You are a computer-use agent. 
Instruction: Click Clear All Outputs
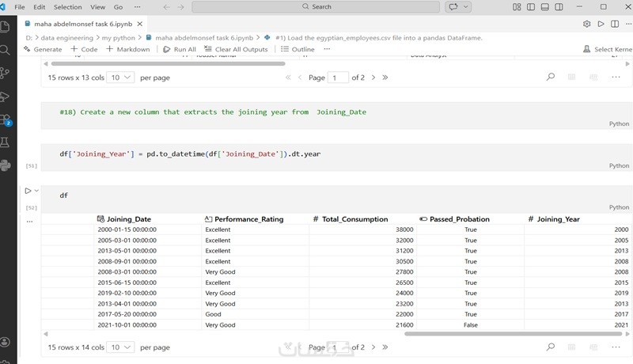pyautogui.click(x=236, y=49)
